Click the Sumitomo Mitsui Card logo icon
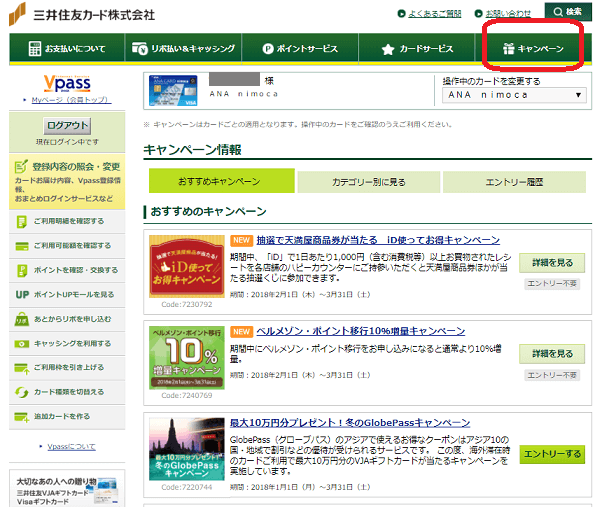601x507 pixels. pyautogui.click(x=18, y=14)
